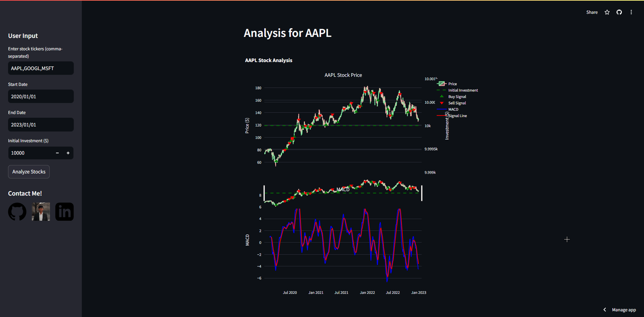Increment Initial Investment using the plus stepper
The height and width of the screenshot is (317, 644).
coord(68,153)
